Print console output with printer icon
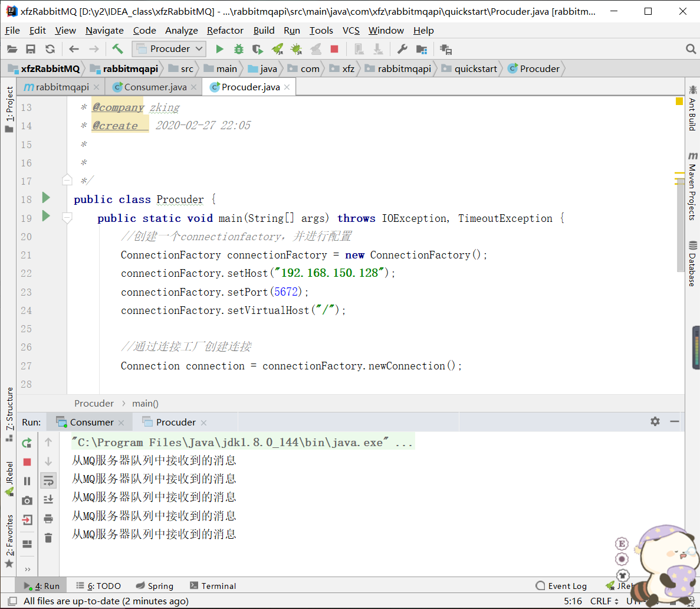The width and height of the screenshot is (700, 609). point(48,518)
